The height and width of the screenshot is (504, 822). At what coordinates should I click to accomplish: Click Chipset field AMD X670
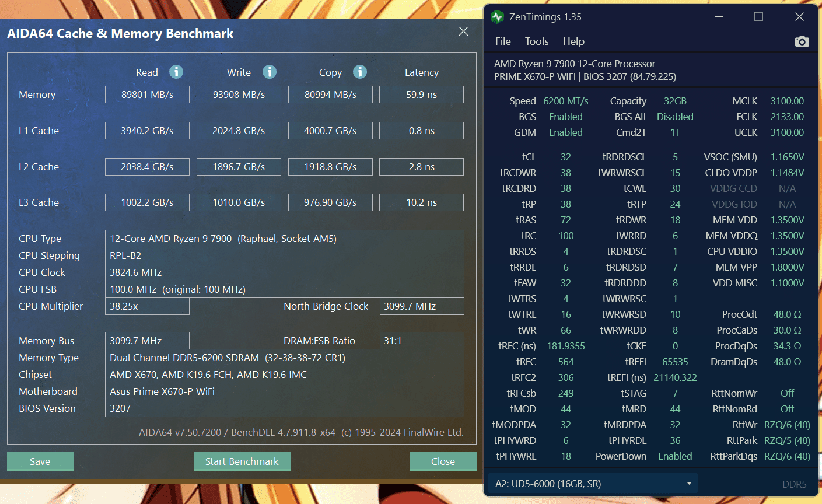[285, 374]
